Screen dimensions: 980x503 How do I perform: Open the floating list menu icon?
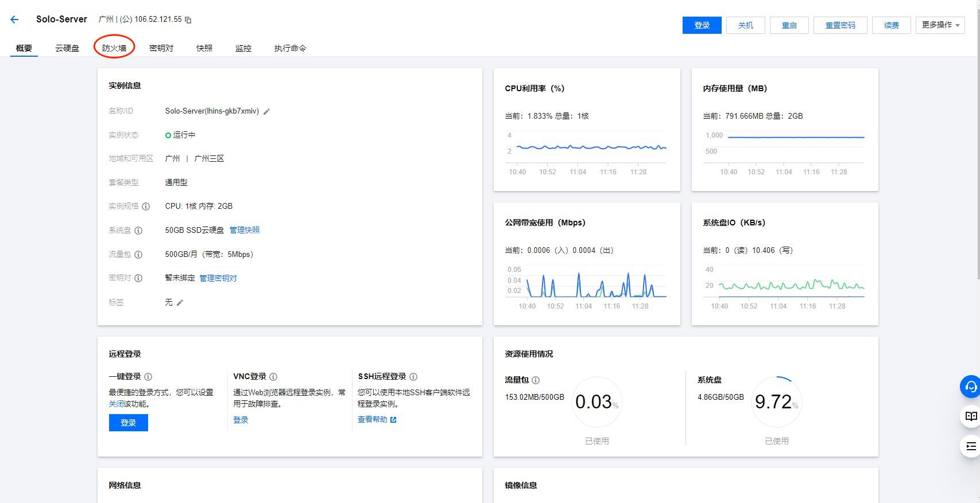(970, 446)
